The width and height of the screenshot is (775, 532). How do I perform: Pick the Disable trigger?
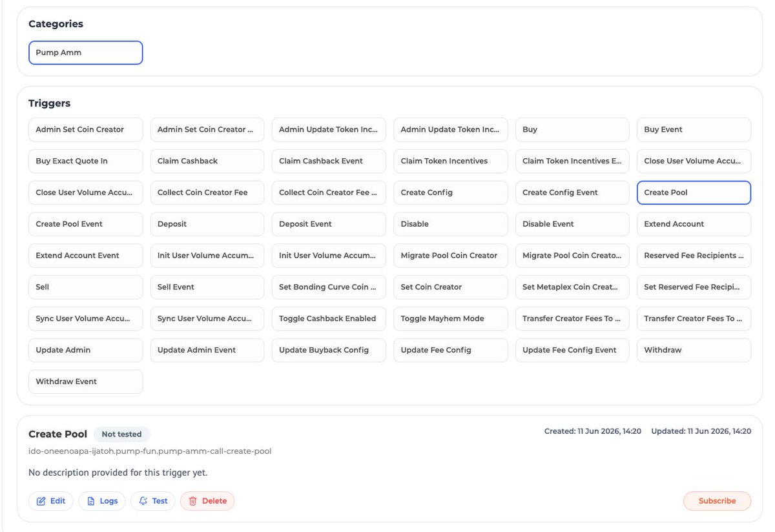pos(450,224)
